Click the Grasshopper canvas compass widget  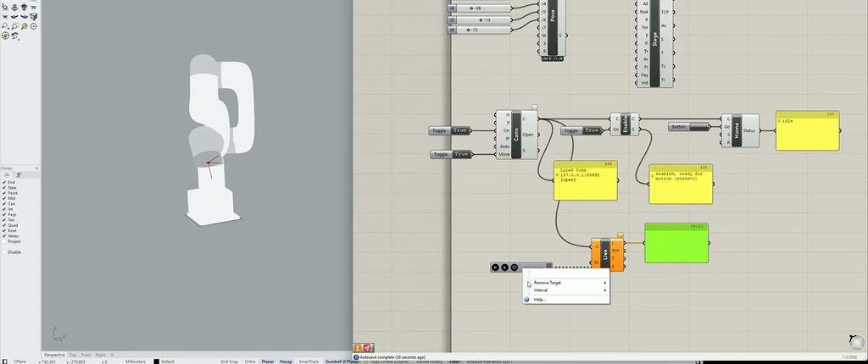[855, 341]
